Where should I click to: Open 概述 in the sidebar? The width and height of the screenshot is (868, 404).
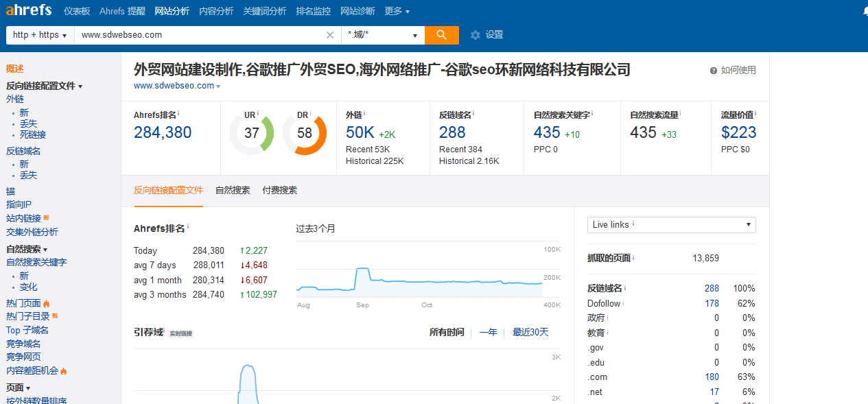tap(14, 69)
